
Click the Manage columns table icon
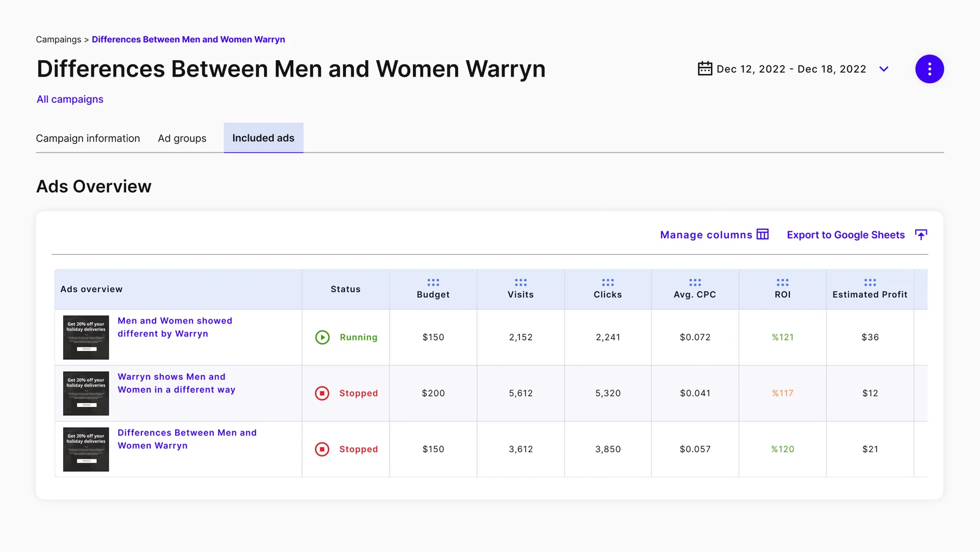click(763, 235)
